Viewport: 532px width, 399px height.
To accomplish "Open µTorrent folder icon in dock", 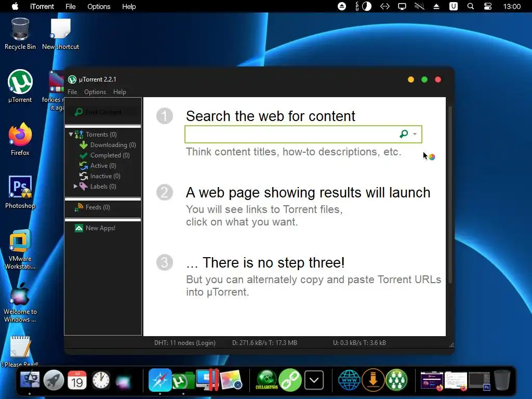I will pos(183,381).
